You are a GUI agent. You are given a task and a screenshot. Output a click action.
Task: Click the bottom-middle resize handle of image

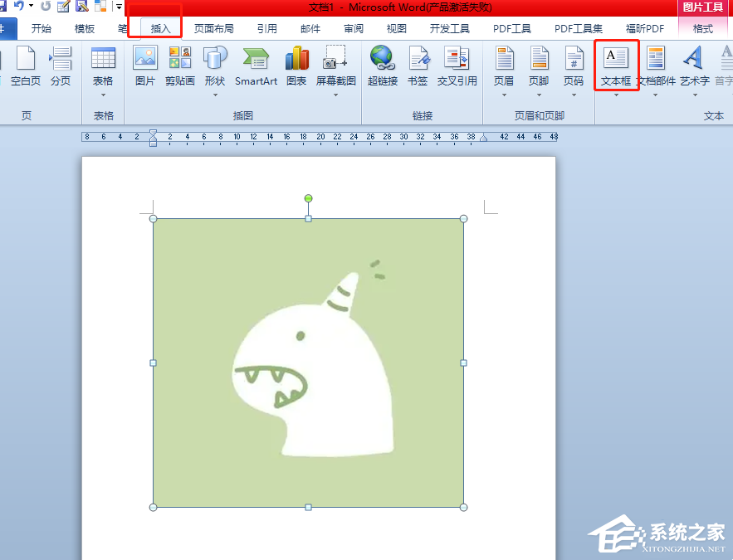click(x=308, y=507)
